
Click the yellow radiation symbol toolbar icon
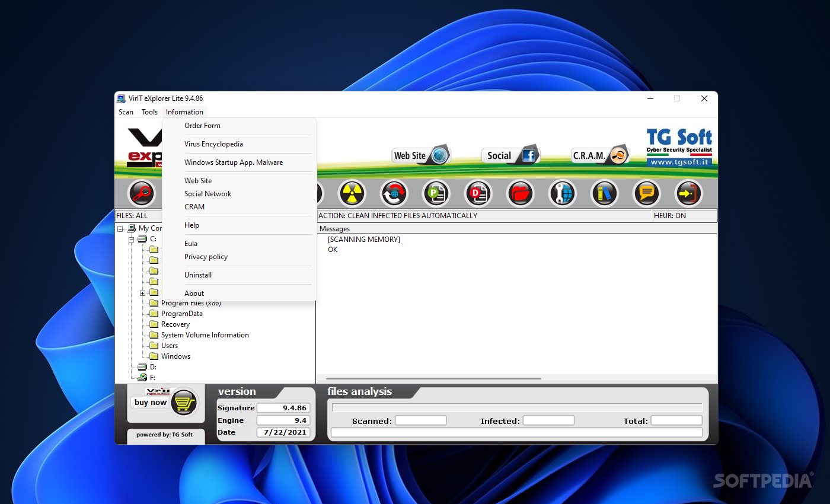(x=352, y=193)
